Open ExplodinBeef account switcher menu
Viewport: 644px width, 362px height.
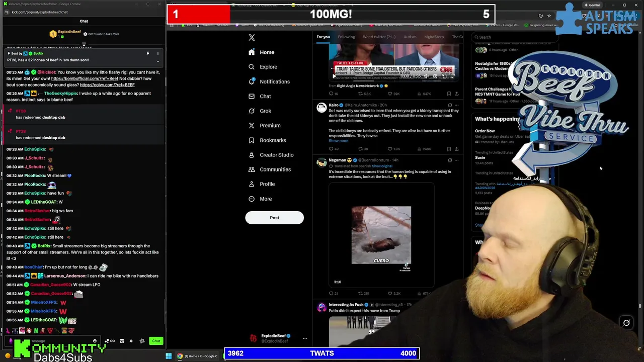304,338
